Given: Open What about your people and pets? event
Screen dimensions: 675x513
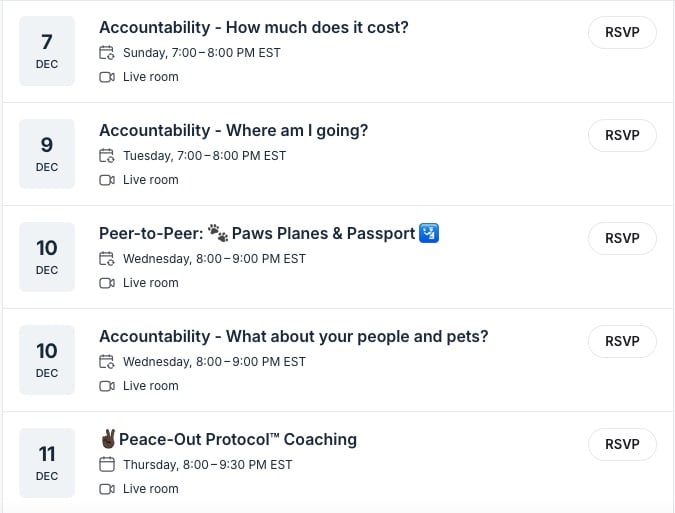Looking at the screenshot, I should (x=293, y=336).
